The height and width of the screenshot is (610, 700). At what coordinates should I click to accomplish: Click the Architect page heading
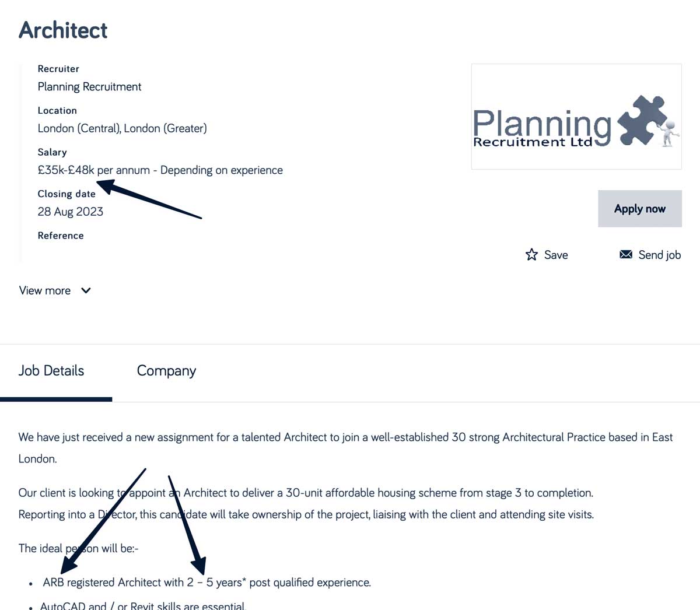click(x=62, y=30)
